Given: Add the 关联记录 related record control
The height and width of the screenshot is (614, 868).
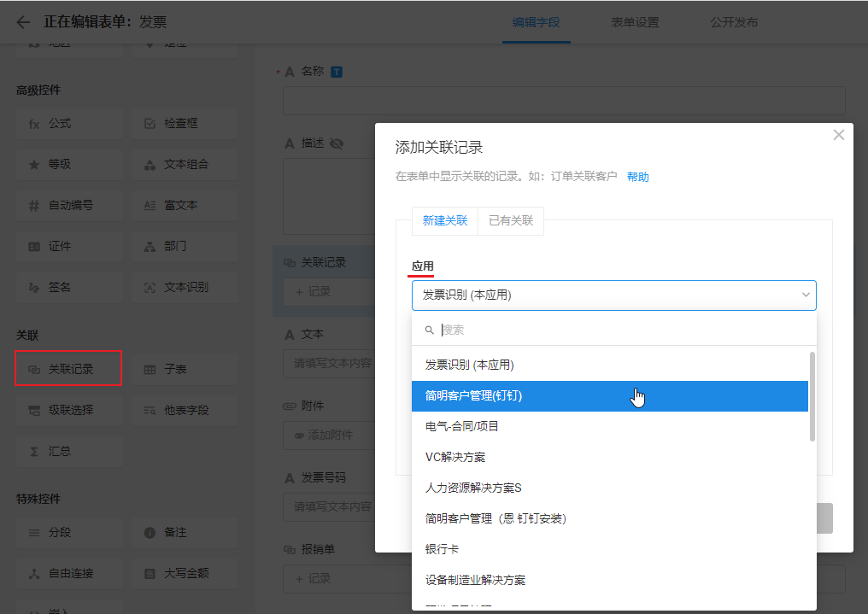Looking at the screenshot, I should (x=68, y=369).
